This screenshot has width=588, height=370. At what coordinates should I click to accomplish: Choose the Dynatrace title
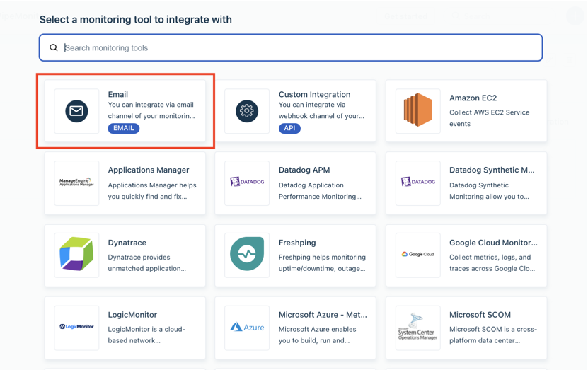point(127,243)
